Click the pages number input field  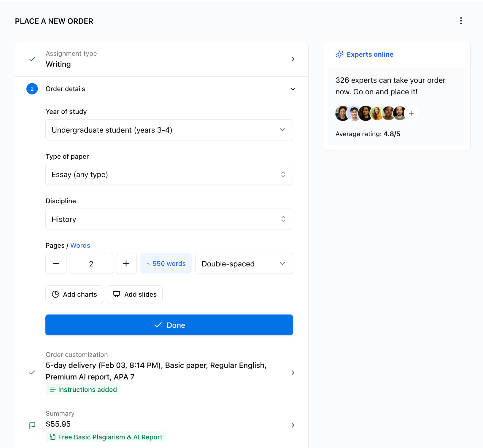coord(91,263)
